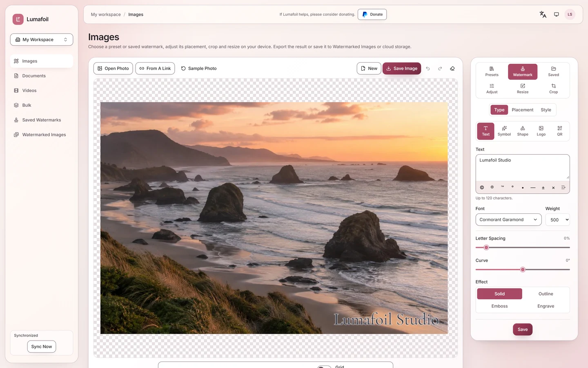This screenshot has width=588, height=368.
Task: Open the language translate menu
Action: coord(543,14)
